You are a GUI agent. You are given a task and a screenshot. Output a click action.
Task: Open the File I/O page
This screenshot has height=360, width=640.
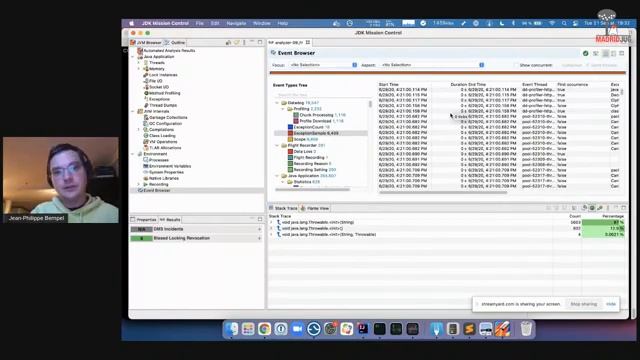click(156, 81)
